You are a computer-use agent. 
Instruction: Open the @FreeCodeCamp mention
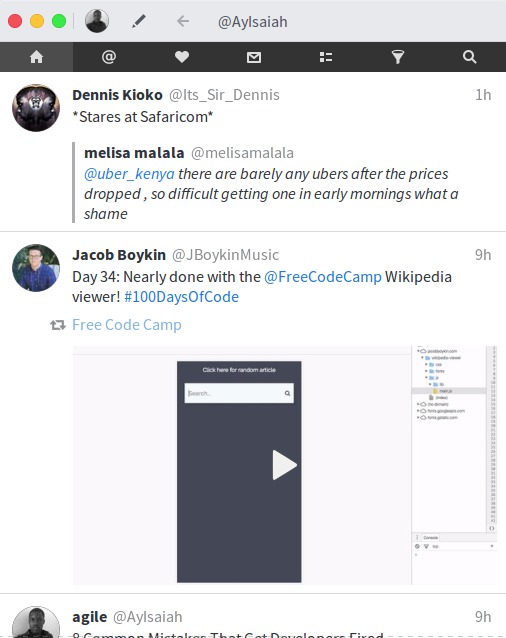[323, 277]
